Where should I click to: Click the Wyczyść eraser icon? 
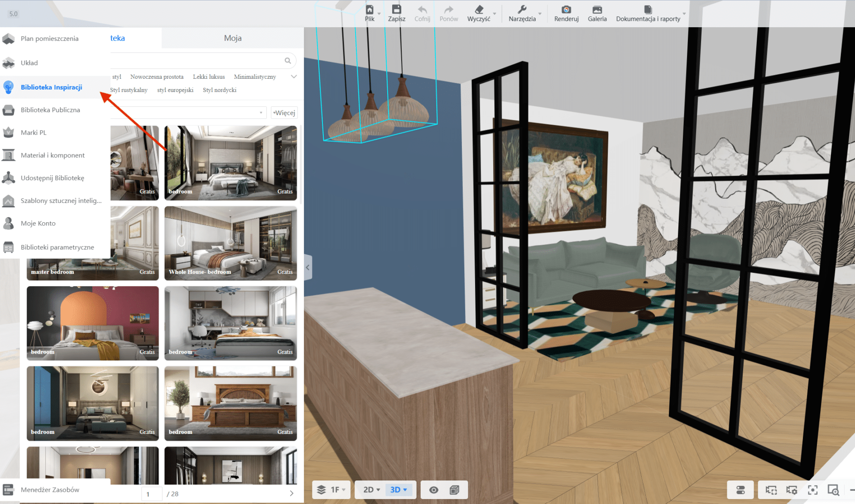pos(479,10)
